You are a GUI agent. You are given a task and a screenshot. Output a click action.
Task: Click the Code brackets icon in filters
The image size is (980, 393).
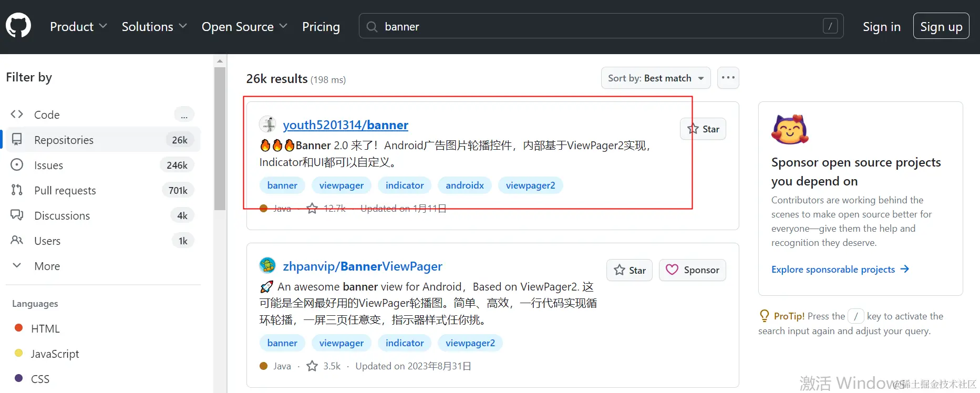click(x=17, y=114)
